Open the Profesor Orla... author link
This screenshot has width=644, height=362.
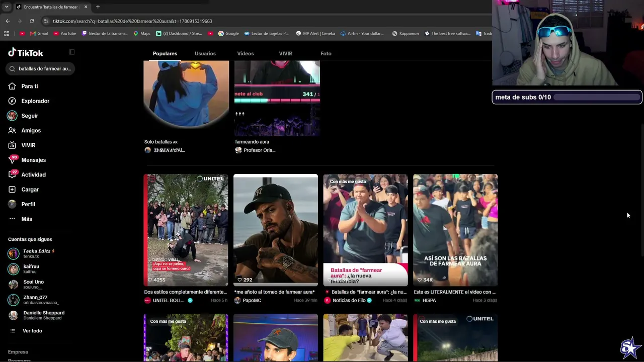click(x=256, y=150)
